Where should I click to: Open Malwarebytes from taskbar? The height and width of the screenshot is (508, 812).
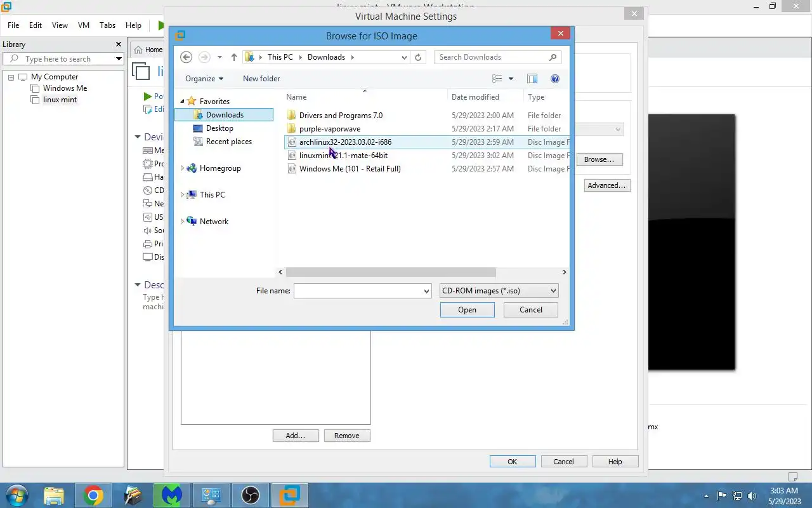(171, 495)
